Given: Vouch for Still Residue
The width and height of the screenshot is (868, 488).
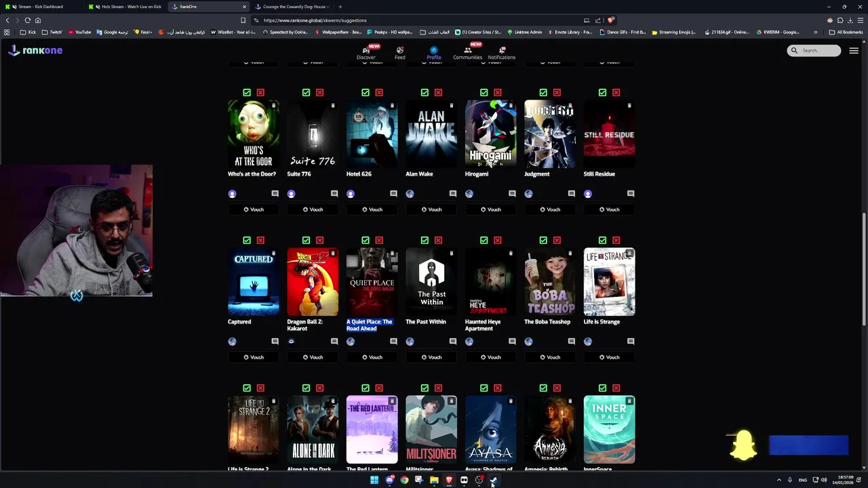Looking at the screenshot, I should [x=610, y=209].
